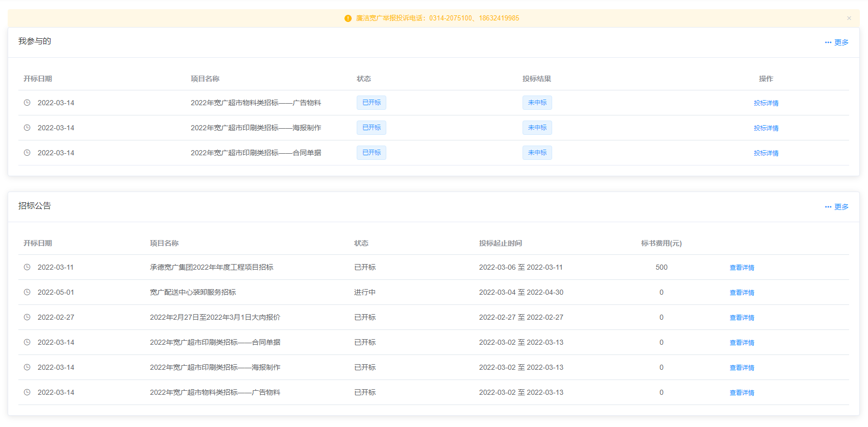Click the 操作 column header

tap(766, 79)
